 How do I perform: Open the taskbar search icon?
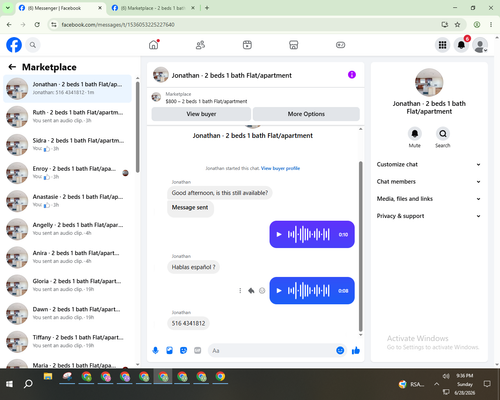pos(28,384)
